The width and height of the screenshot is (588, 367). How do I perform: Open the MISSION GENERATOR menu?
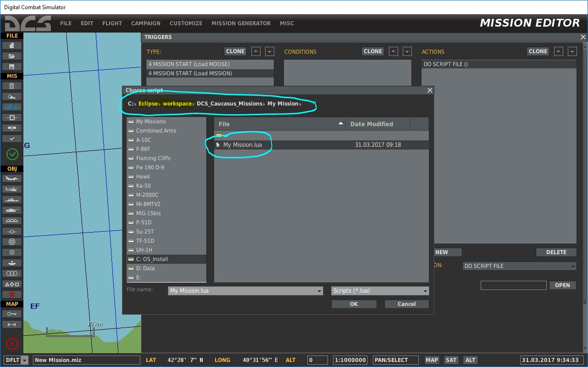(241, 23)
